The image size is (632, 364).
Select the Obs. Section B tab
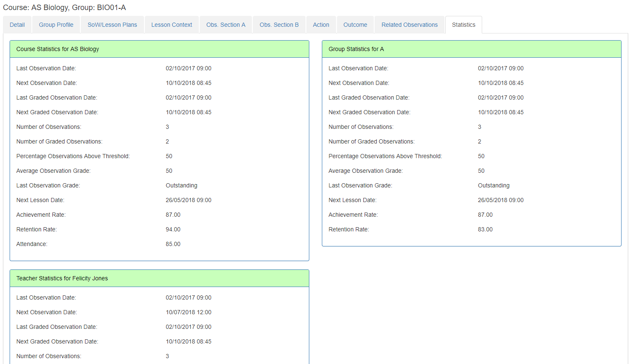[x=279, y=25]
